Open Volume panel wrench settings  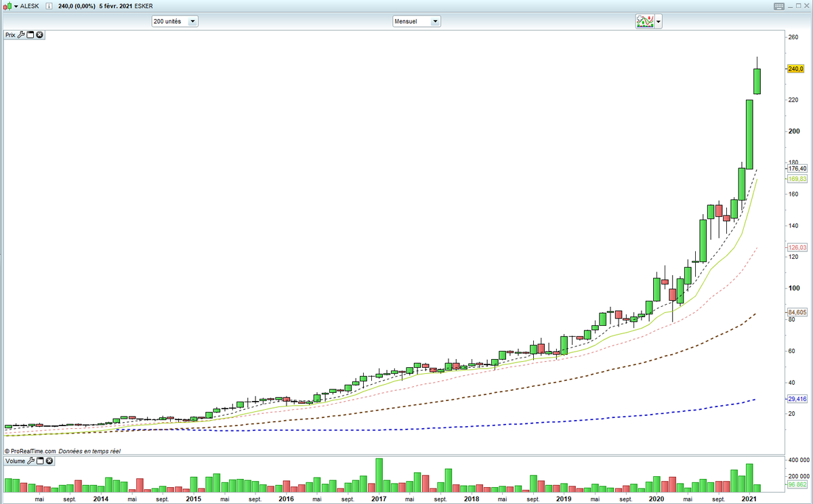[30, 461]
